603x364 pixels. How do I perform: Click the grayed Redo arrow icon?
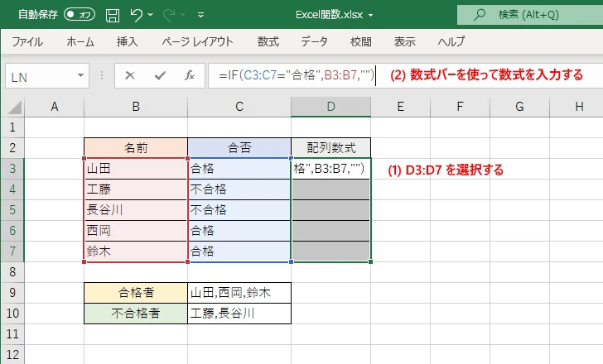169,15
